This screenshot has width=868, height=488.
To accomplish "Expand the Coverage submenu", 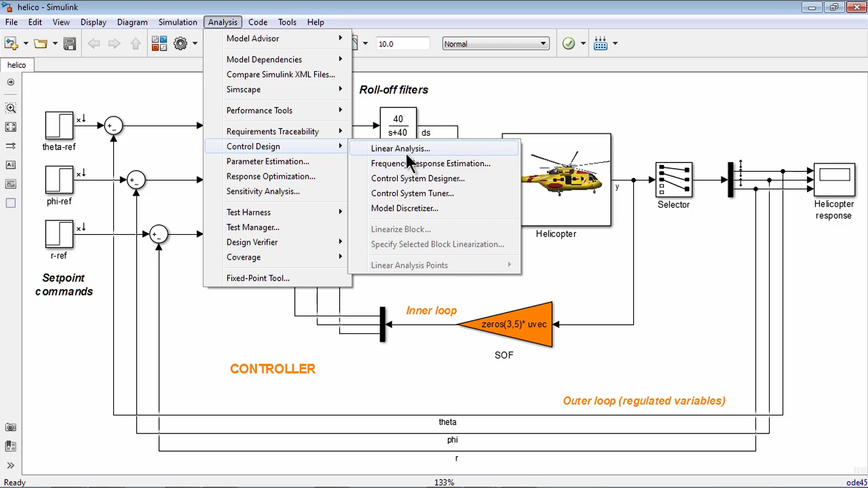I will (278, 257).
